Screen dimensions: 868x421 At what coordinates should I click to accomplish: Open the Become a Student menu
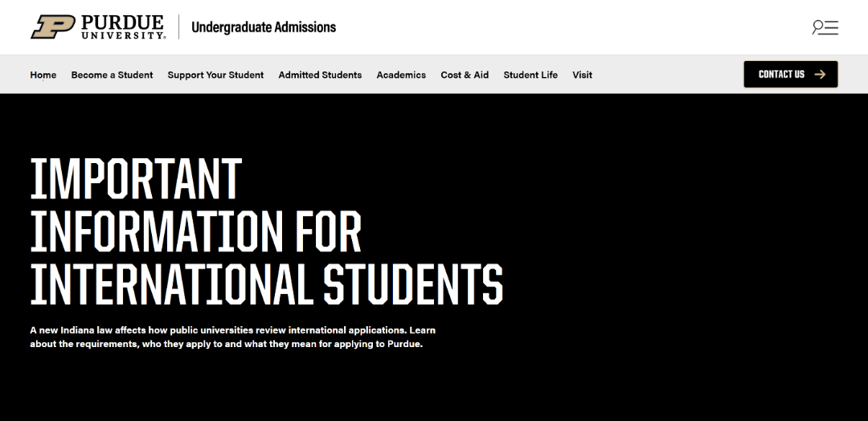[x=112, y=75]
